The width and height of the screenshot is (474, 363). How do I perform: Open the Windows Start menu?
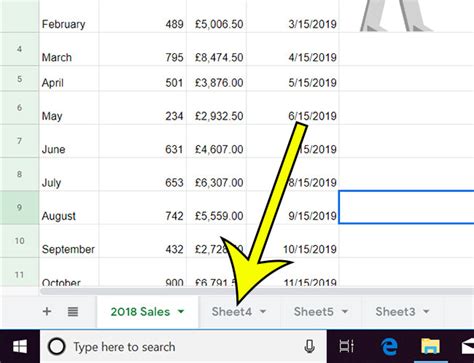[x=20, y=347]
